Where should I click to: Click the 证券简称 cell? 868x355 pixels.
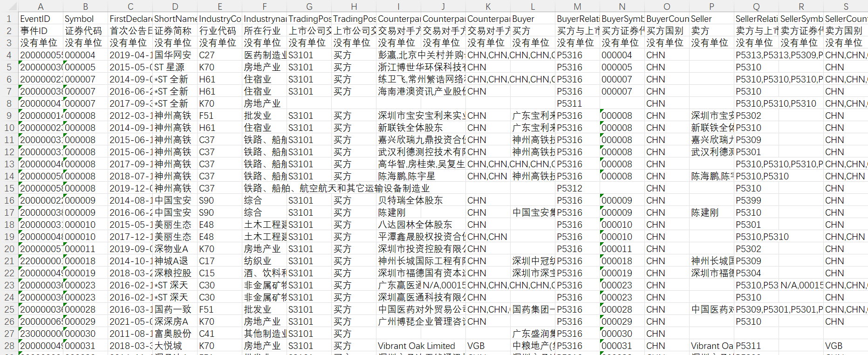click(x=175, y=31)
